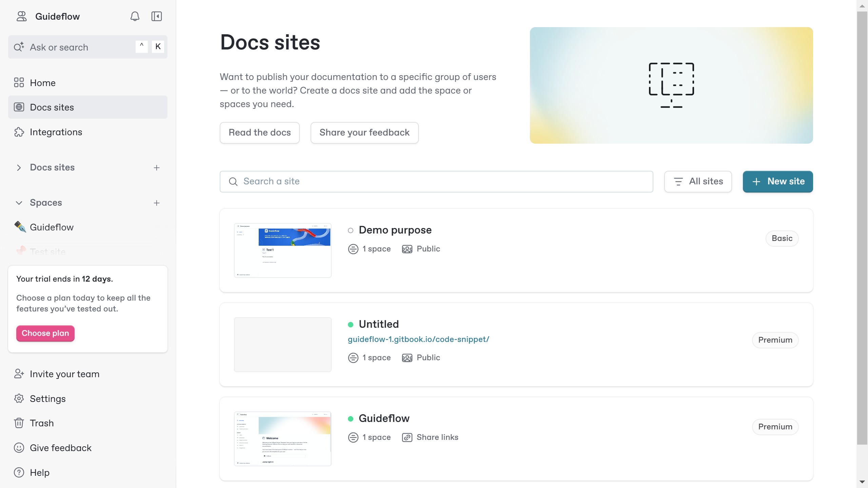Click the Basic plan badge on Demo purpose

pos(782,238)
